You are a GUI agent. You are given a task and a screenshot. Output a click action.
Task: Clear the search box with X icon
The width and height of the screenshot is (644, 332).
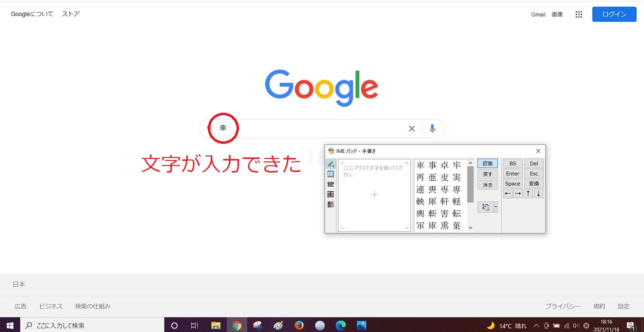[412, 129]
